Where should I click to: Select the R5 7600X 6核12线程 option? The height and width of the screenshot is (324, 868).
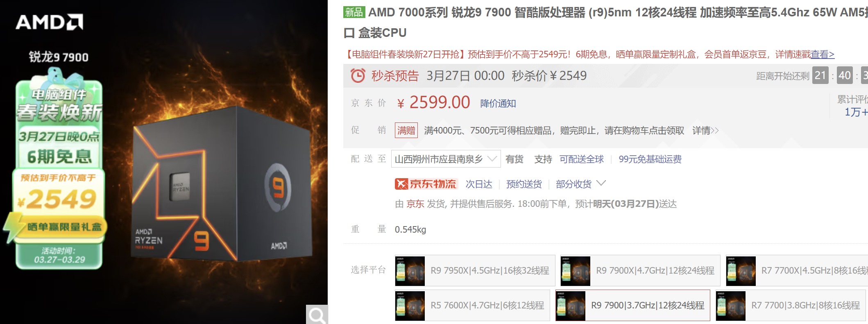[472, 305]
